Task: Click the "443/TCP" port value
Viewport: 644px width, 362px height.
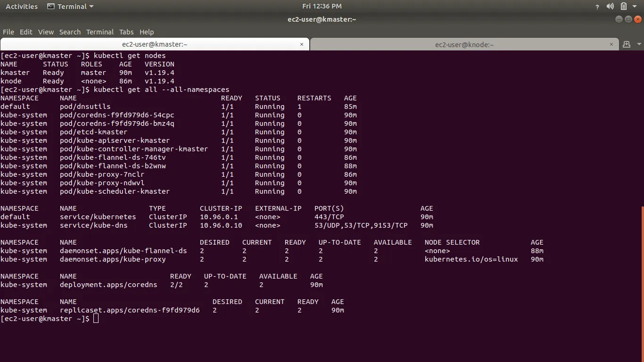Action: pos(329,217)
